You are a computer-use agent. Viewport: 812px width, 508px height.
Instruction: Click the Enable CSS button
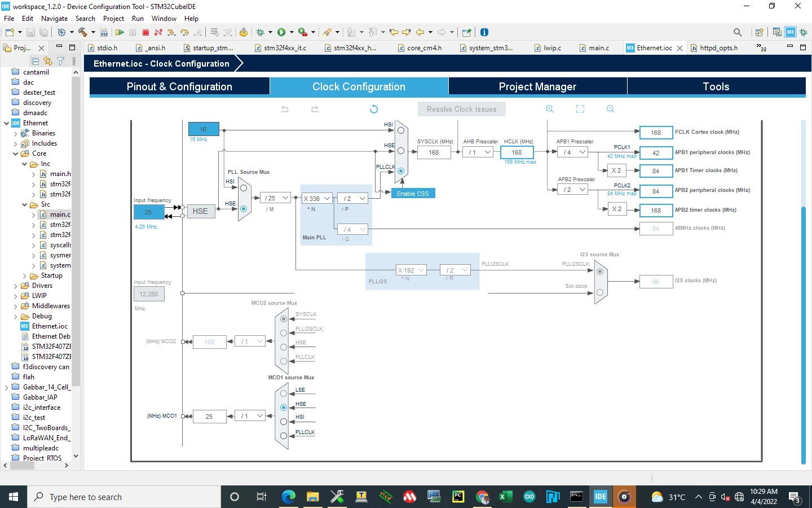[413, 194]
